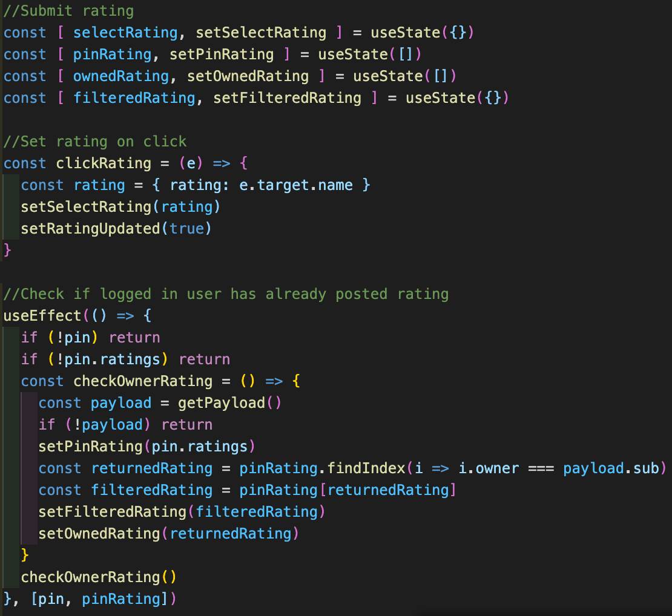Click the '//Check if logged in user' comment
The image size is (672, 616).
coord(226,294)
